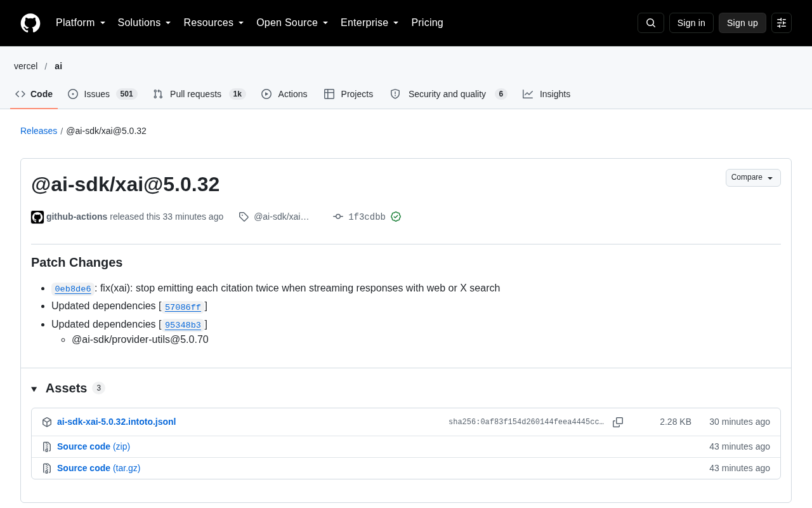Open the Projects tab
Screen dimensions: 812x508
click(348, 94)
